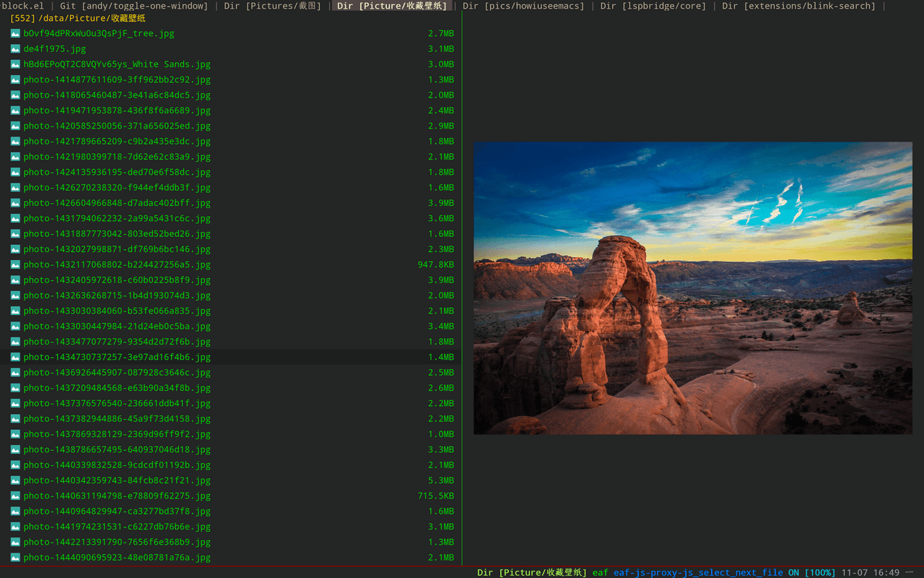Viewport: 924px width, 578px height.
Task: Open the Dir [pics/howiuseemacs] tab
Action: point(523,6)
